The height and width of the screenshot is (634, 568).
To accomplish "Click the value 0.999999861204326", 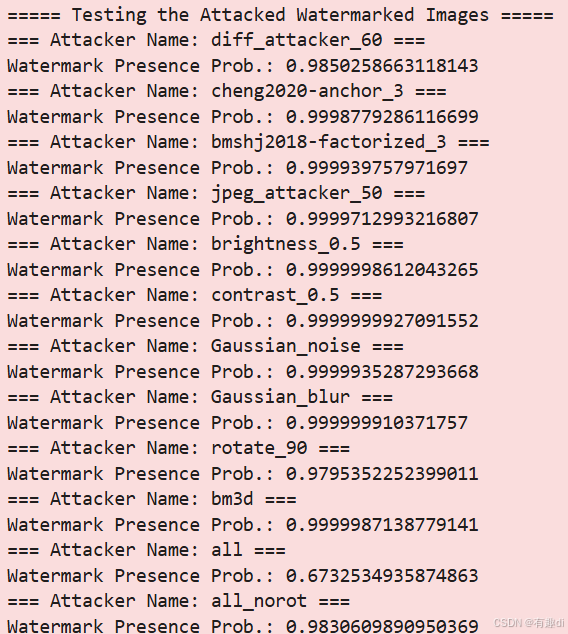I will pos(382,270).
